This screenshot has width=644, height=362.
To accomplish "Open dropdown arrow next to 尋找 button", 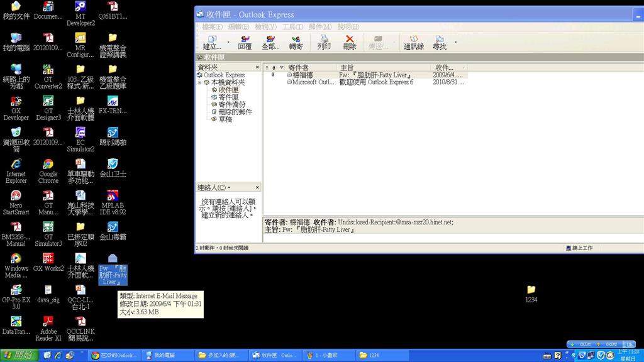I will [x=455, y=42].
